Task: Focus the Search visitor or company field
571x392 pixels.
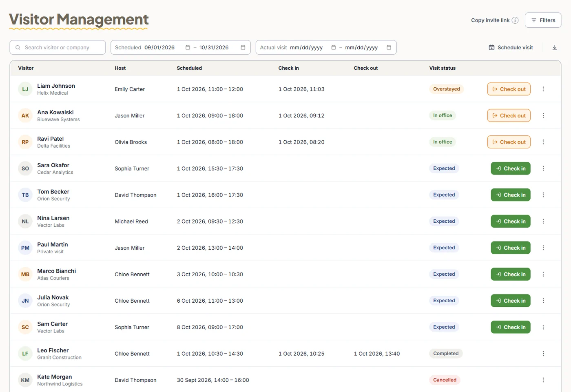Action: coord(58,47)
